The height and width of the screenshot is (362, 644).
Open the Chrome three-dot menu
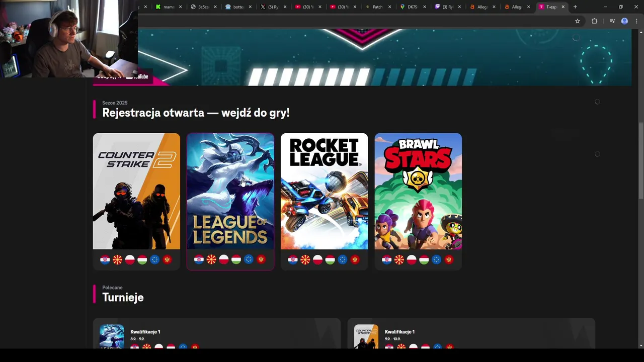coord(636,21)
